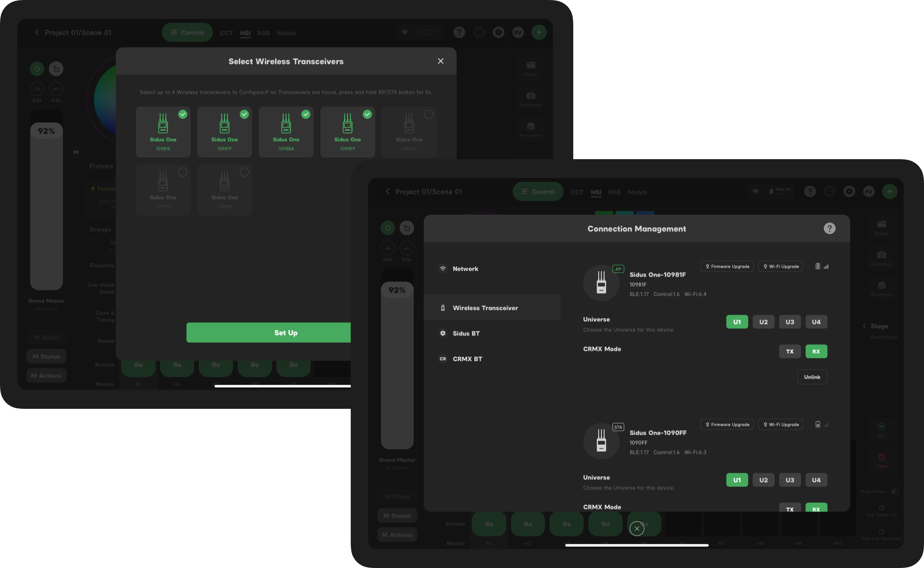Click the REC record icon on the right panel
The image size is (924, 568).
(881, 427)
